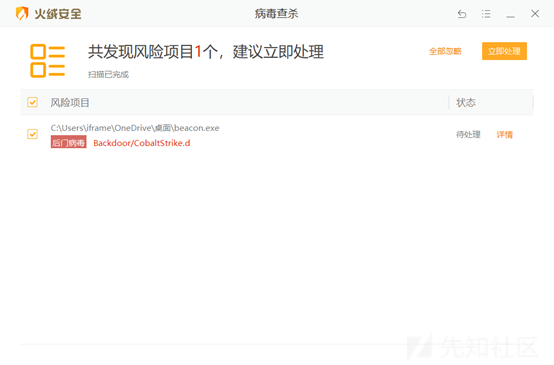This screenshot has width=554, height=365.
Task: Click the 状态 column header
Action: [x=466, y=102]
